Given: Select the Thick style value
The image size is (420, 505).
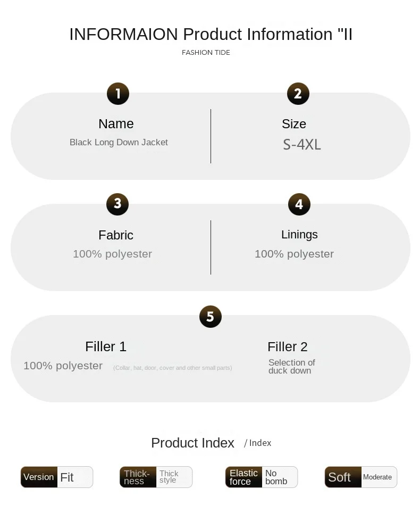Looking at the screenshot, I should [169, 477].
